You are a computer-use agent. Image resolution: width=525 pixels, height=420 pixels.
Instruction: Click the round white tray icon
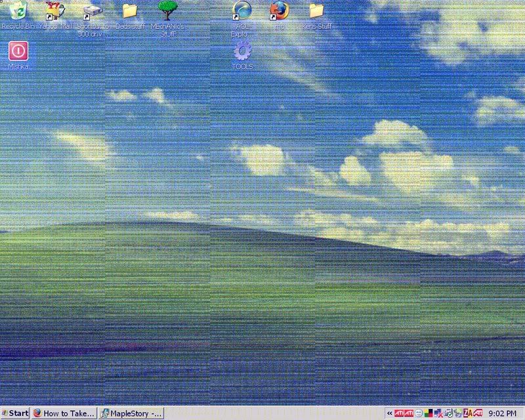[419, 413]
